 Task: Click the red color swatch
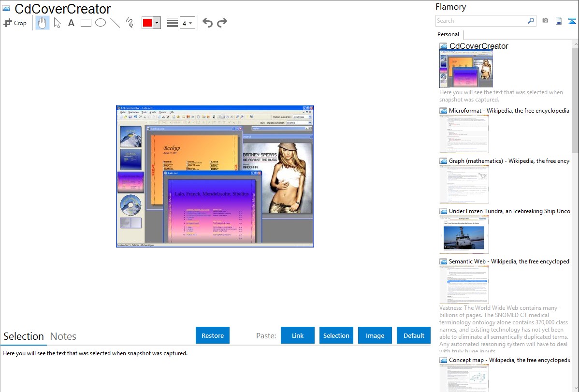pyautogui.click(x=147, y=23)
